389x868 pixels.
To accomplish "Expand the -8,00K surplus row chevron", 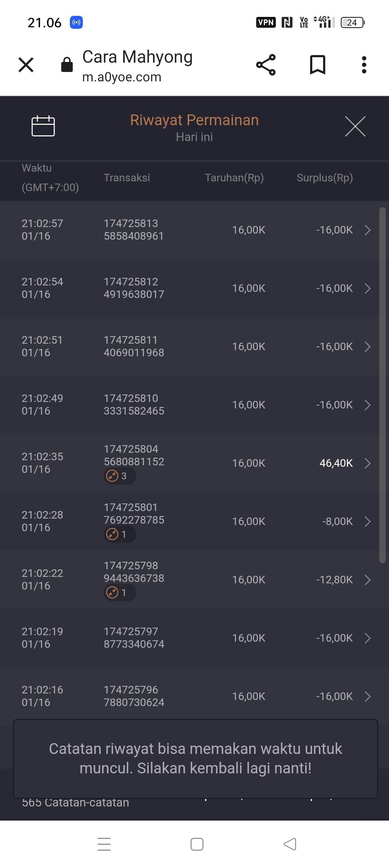I will pyautogui.click(x=367, y=521).
